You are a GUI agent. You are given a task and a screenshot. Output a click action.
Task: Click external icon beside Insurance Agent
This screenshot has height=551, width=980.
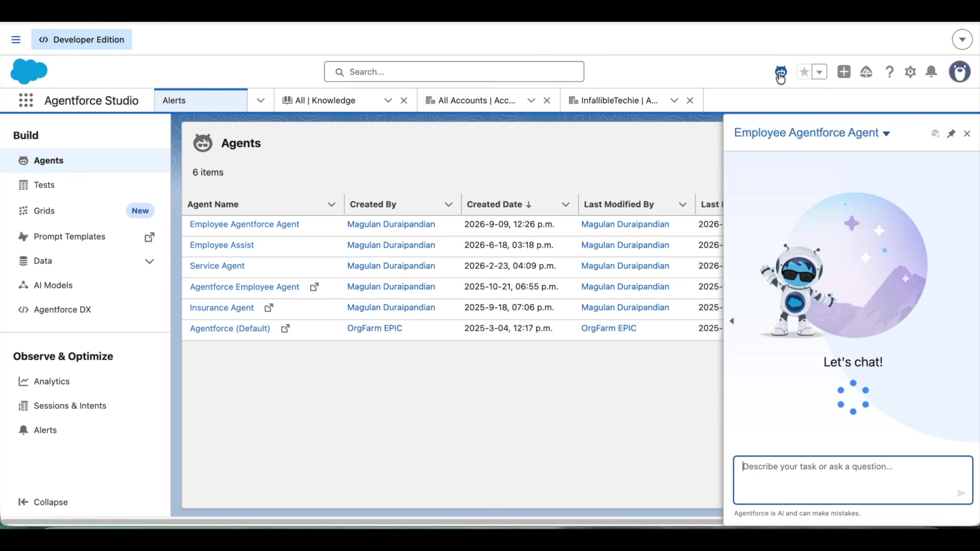(x=269, y=308)
